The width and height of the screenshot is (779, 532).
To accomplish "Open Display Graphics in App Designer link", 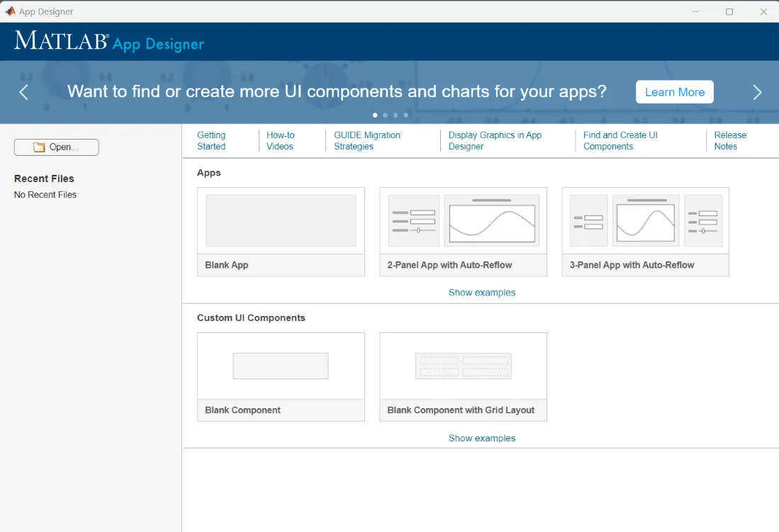I will pyautogui.click(x=495, y=140).
